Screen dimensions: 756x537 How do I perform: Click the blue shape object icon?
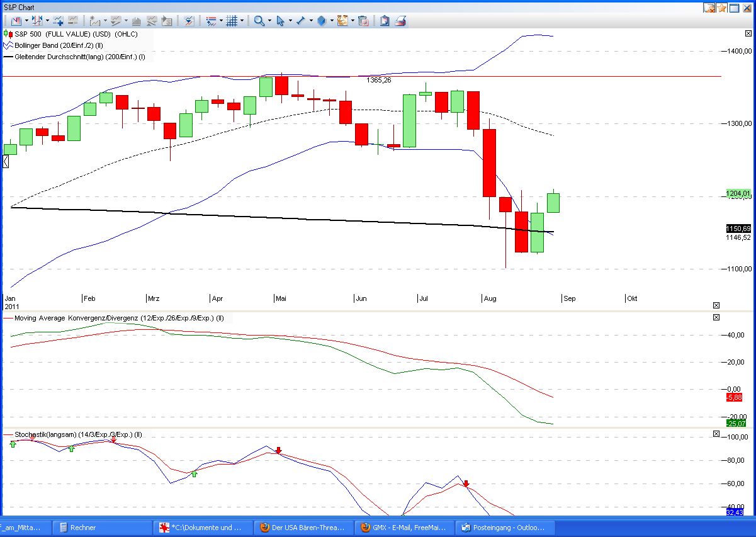pyautogui.click(x=322, y=21)
